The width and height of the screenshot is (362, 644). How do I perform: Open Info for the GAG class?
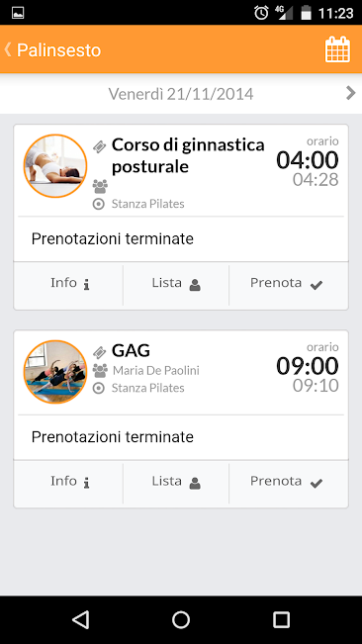(68, 482)
